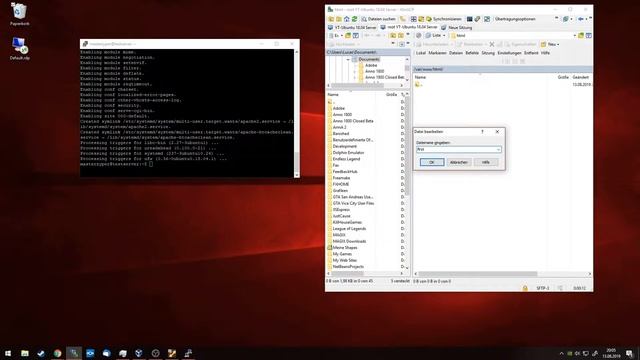Screen dimensions: 640x360
Task: Click the local file list vertical scrollbar
Action: 407,147
